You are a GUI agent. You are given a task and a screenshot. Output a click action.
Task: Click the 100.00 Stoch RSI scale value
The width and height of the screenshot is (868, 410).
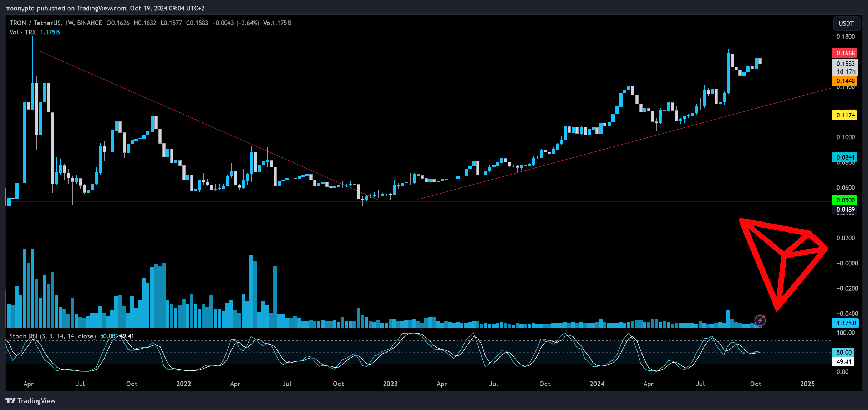point(846,333)
